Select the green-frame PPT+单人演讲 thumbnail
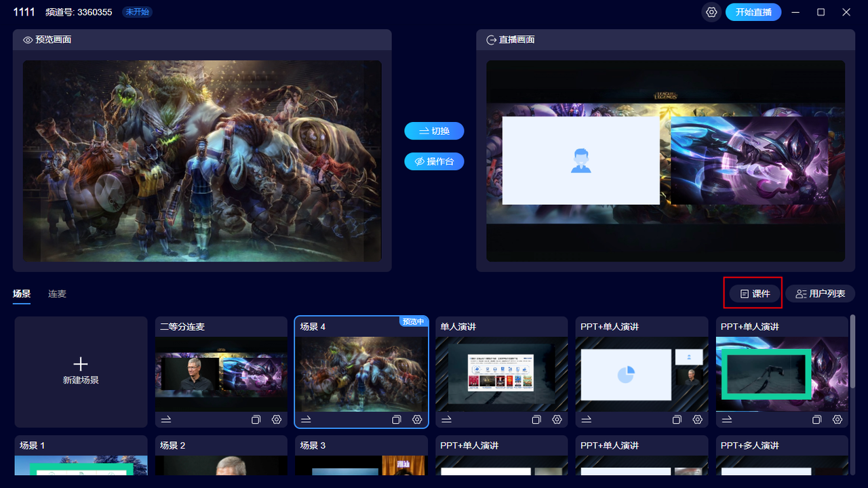The image size is (868, 488). (782, 374)
